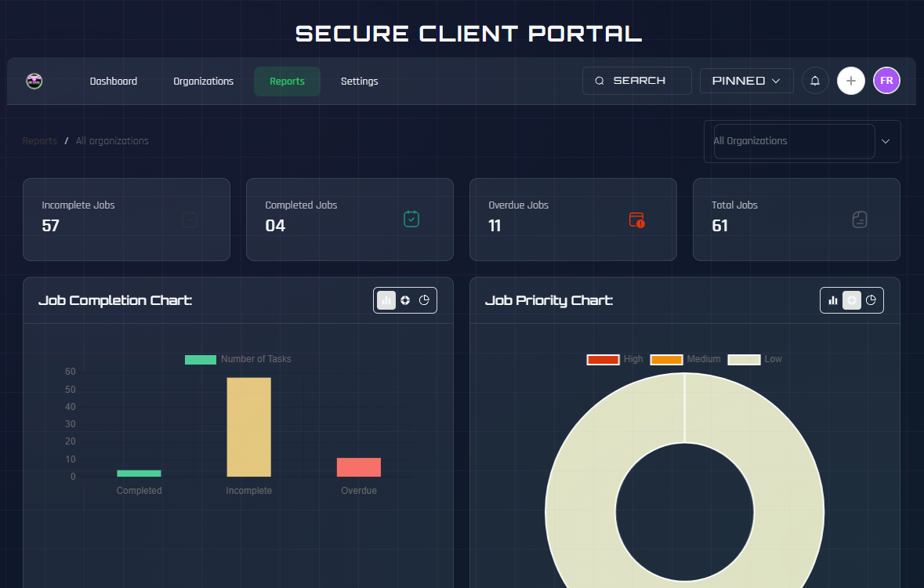The height and width of the screenshot is (588, 924).
Task: Open the notification bell
Action: point(815,81)
